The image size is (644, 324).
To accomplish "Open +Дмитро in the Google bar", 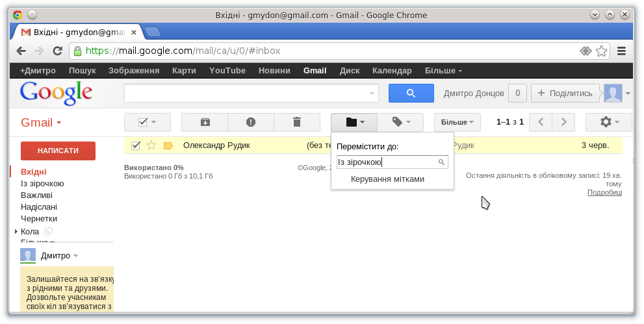I will click(38, 71).
